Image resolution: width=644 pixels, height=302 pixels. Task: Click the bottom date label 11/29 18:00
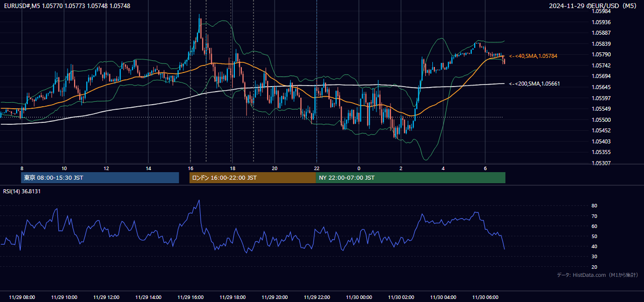point(232,297)
